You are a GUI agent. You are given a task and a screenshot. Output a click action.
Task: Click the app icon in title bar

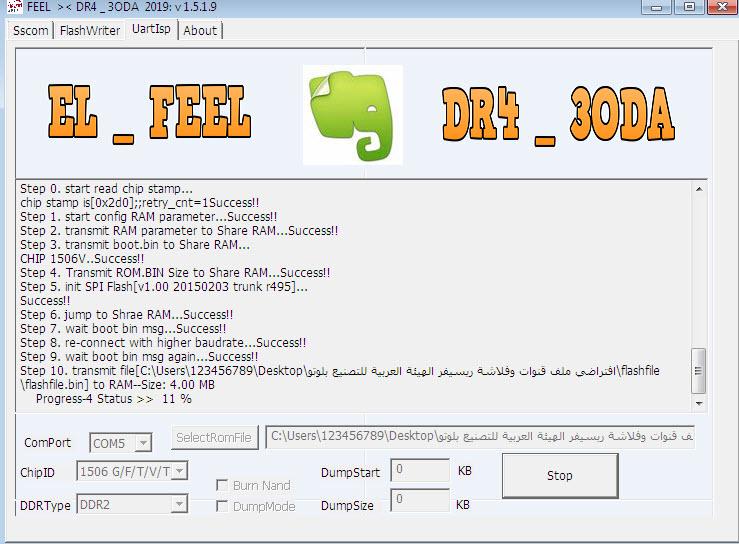15,6
